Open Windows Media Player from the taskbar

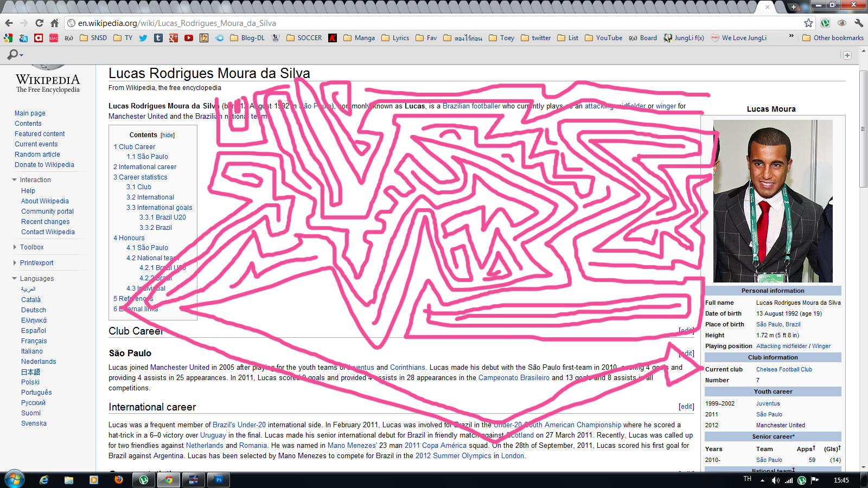point(94,480)
